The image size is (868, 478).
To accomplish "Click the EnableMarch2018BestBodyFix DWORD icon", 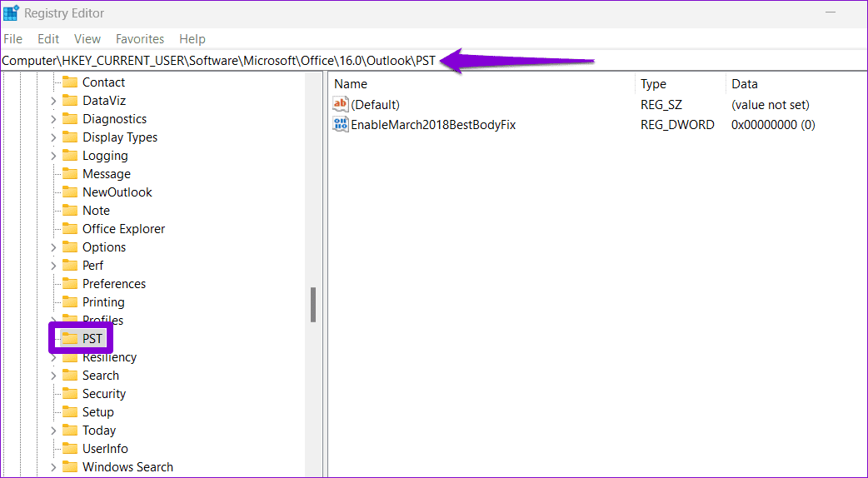I will point(341,124).
